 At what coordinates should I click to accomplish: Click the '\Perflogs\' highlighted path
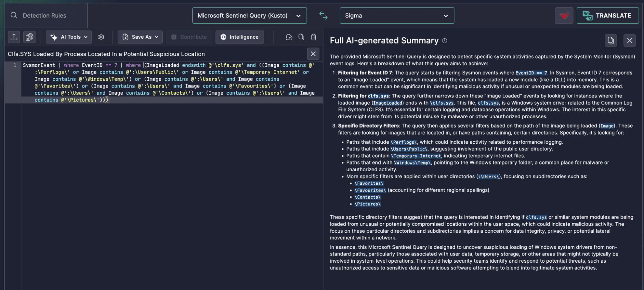(x=404, y=142)
